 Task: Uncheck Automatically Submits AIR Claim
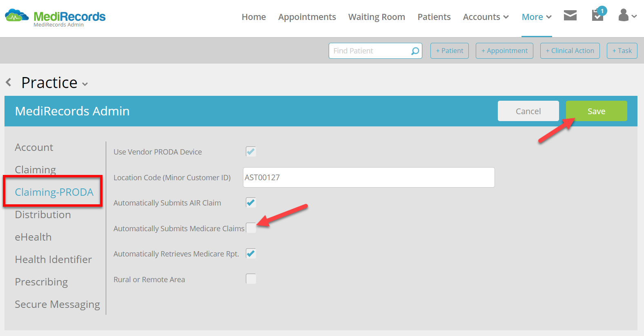251,203
